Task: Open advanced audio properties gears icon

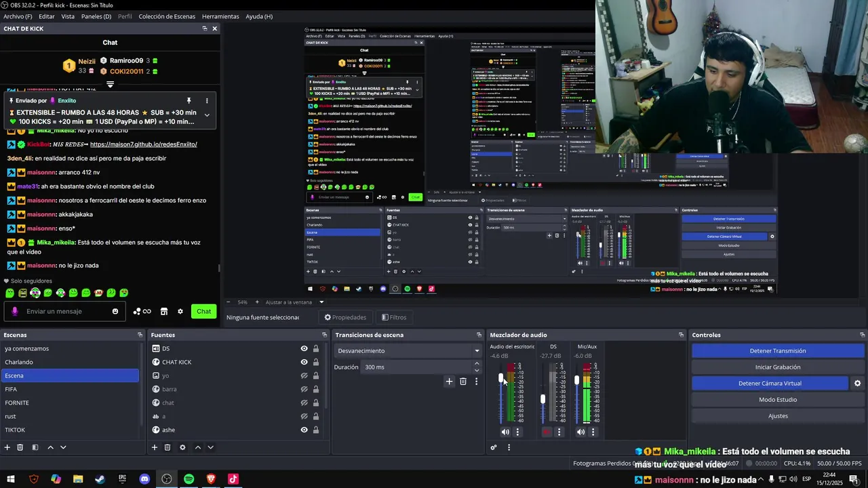Action: pyautogui.click(x=494, y=447)
